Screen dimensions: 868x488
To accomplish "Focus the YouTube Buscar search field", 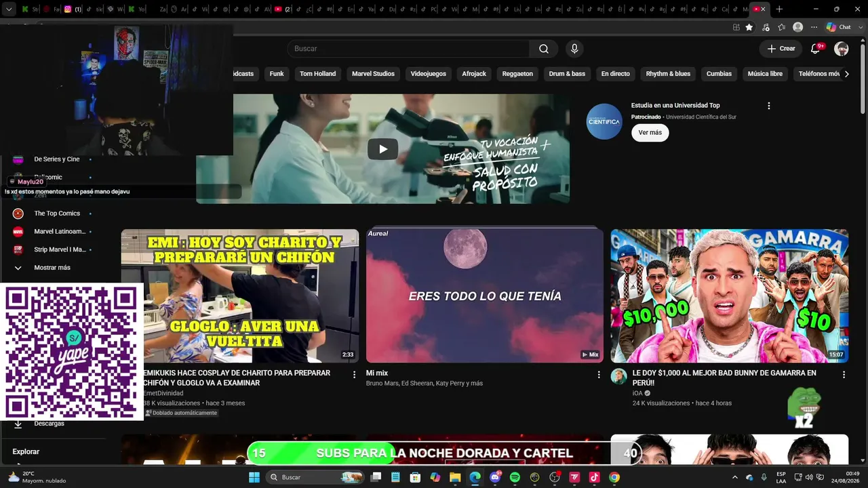I will [408, 49].
